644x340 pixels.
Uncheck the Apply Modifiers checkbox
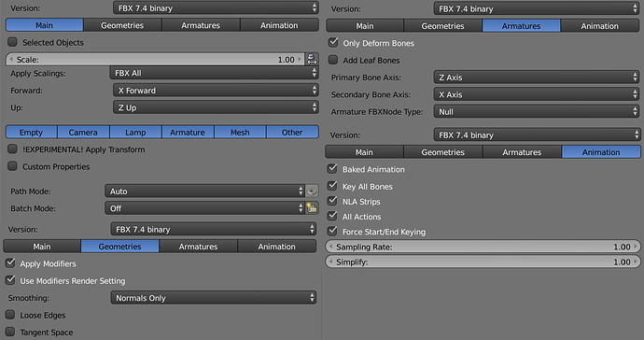pos(10,263)
